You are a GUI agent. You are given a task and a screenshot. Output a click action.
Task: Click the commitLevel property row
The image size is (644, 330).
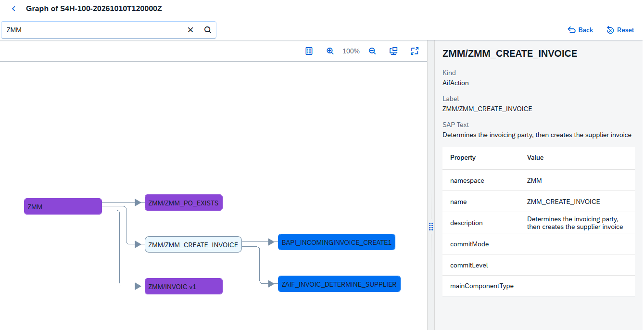click(539, 265)
